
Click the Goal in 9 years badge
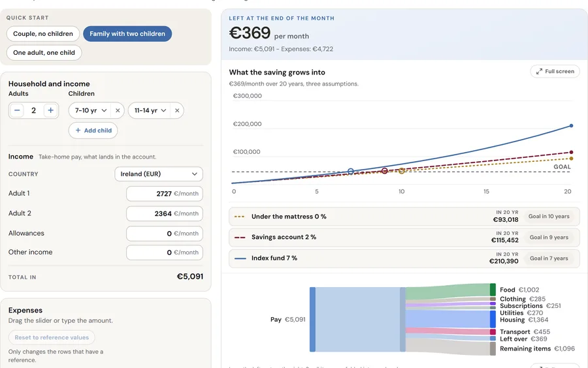tap(549, 238)
